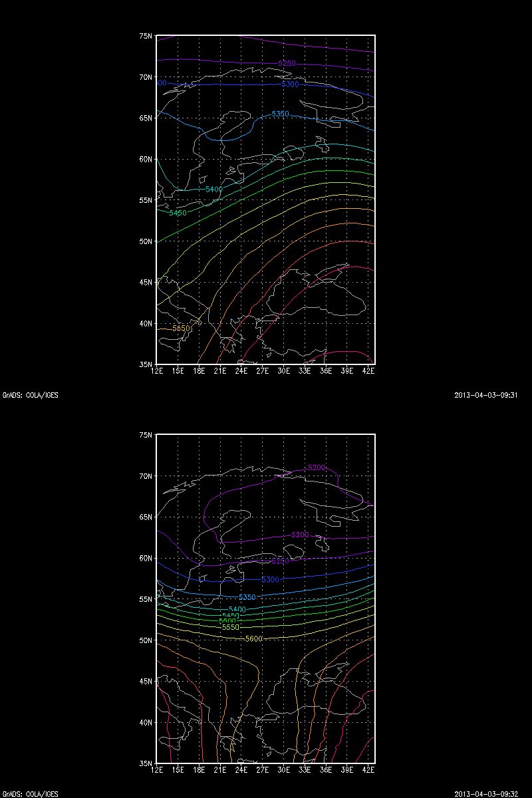Click the 5500 contour label in lower plot

pyautogui.click(x=227, y=621)
